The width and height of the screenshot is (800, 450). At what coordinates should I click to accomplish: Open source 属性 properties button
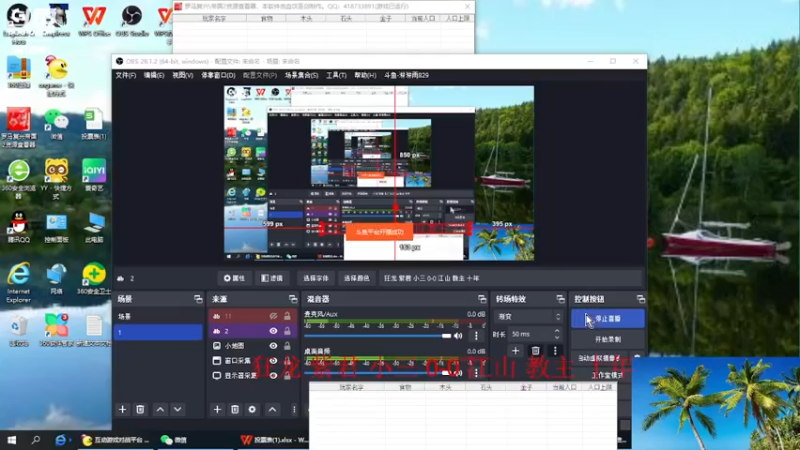(x=234, y=278)
